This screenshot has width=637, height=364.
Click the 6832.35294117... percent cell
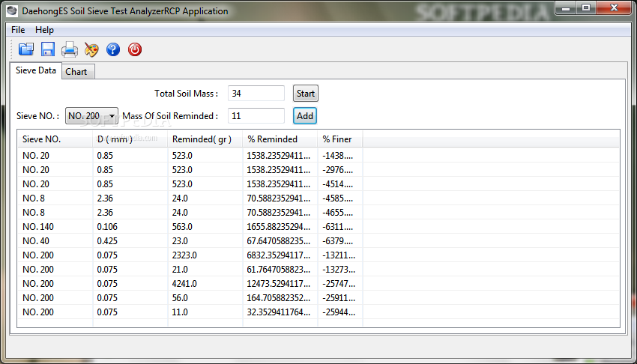tap(280, 255)
